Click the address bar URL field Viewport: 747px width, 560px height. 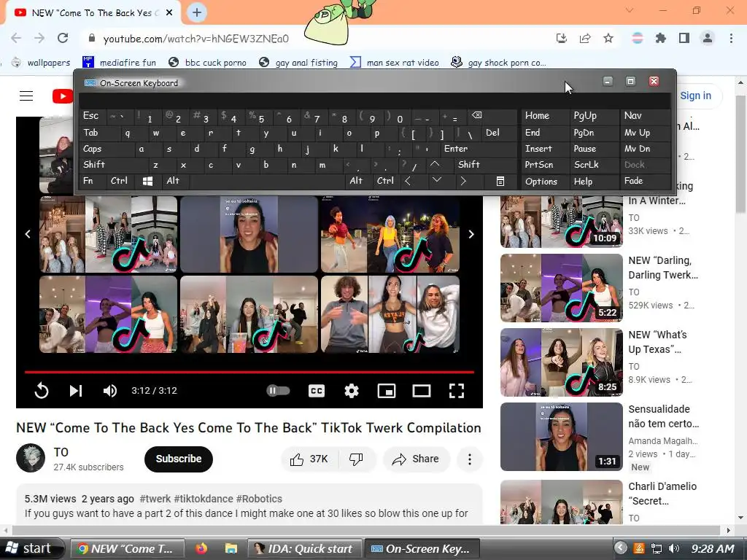(314, 39)
